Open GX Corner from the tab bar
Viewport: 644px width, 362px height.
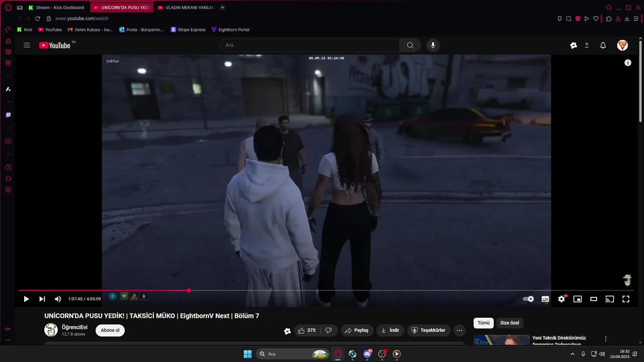click(x=20, y=8)
